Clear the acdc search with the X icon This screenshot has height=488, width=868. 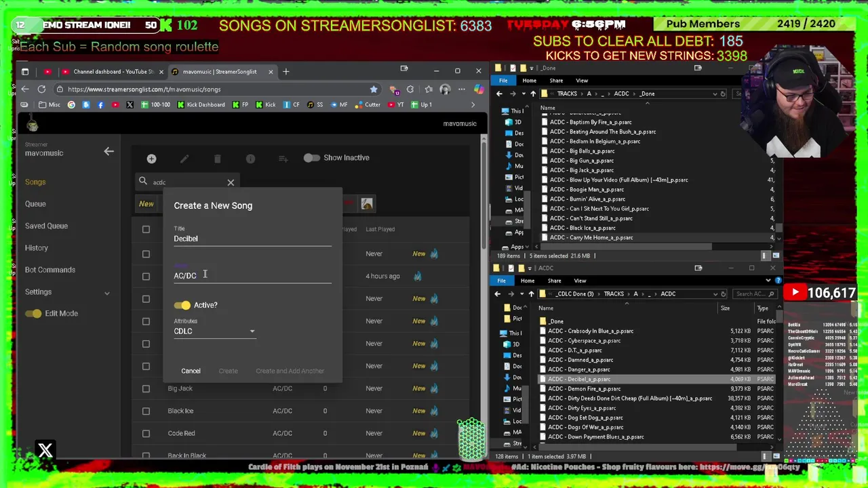point(231,182)
